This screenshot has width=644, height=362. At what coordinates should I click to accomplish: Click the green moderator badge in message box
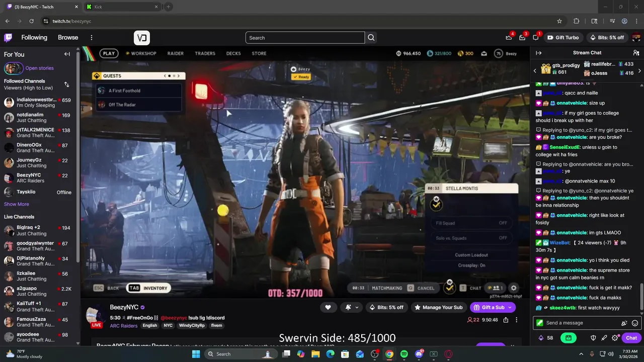click(x=540, y=323)
